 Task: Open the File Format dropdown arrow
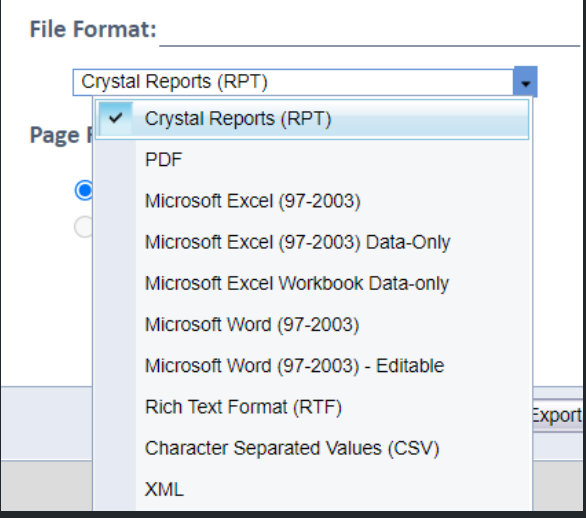pyautogui.click(x=525, y=82)
